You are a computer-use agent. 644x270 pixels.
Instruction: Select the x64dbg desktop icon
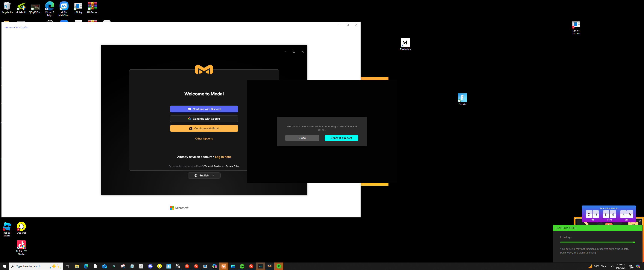click(x=78, y=8)
